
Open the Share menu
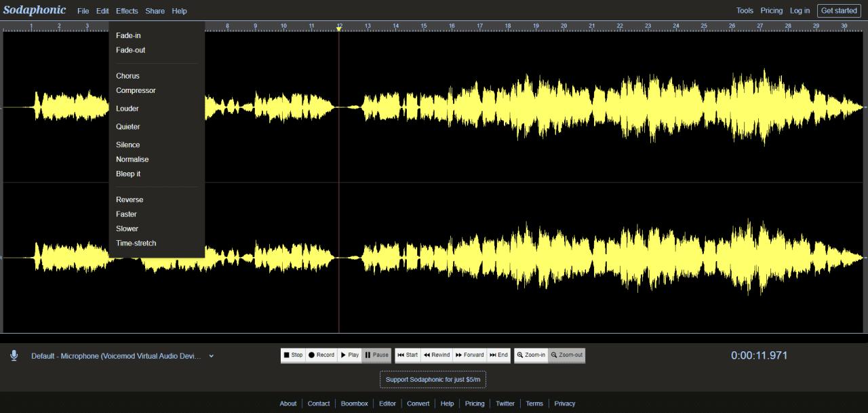tap(155, 11)
